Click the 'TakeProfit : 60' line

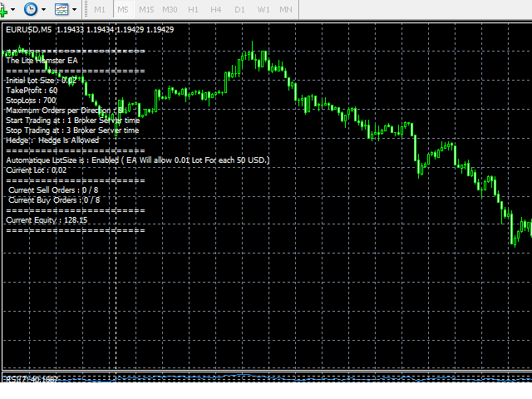32,91
